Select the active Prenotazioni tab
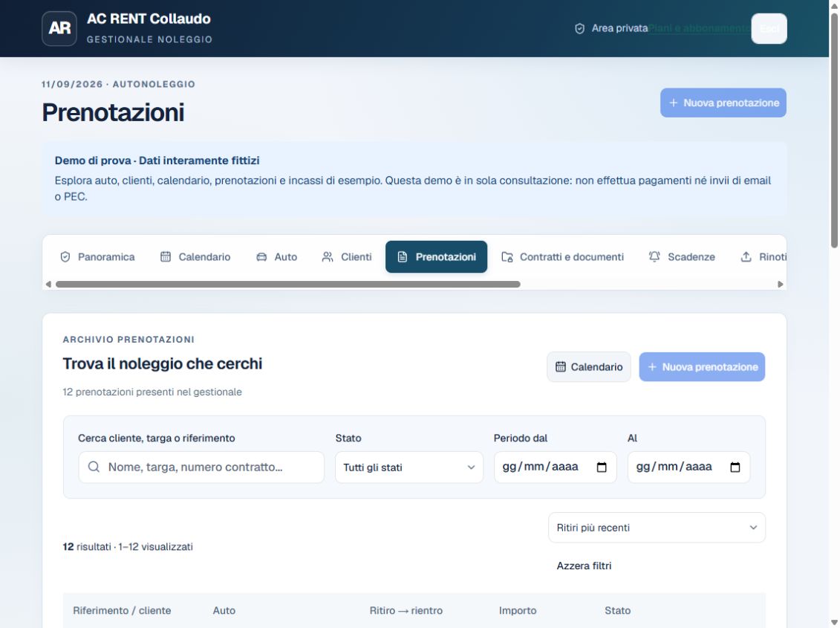840x628 pixels. tap(437, 257)
